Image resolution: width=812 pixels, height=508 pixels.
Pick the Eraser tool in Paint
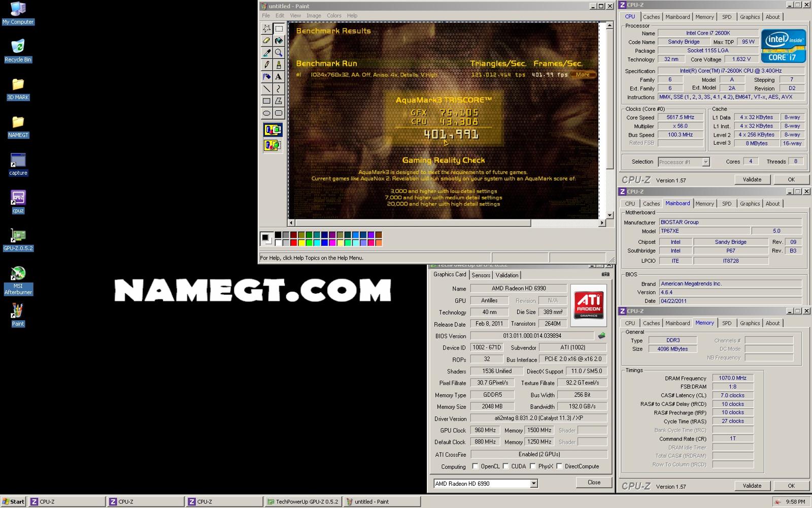[x=266, y=41]
